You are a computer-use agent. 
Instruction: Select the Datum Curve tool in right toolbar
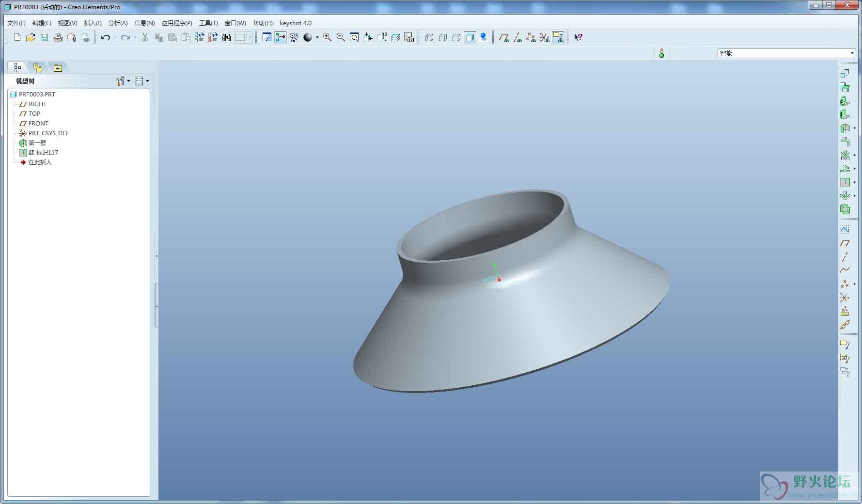[x=845, y=270]
